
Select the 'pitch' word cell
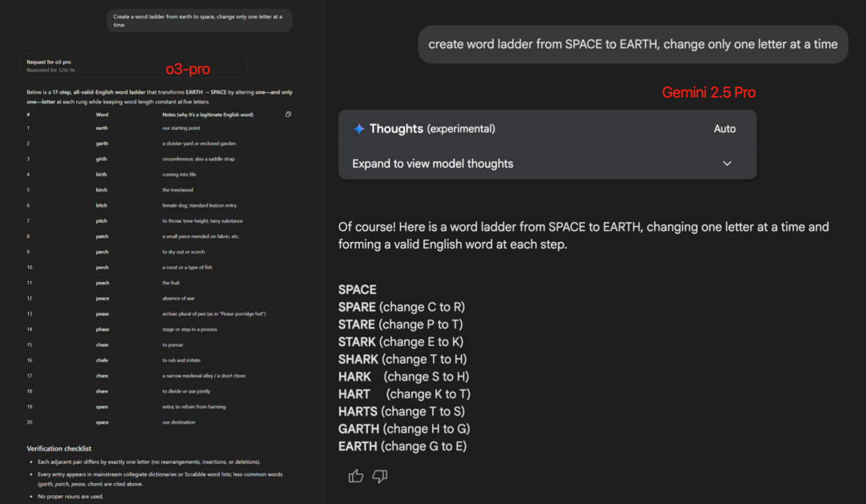[101, 221]
